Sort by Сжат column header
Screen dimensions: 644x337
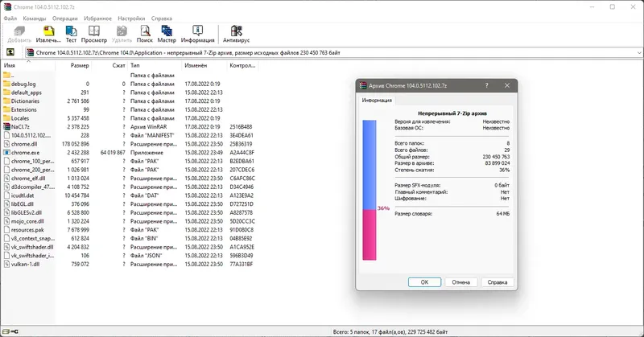pyautogui.click(x=109, y=65)
